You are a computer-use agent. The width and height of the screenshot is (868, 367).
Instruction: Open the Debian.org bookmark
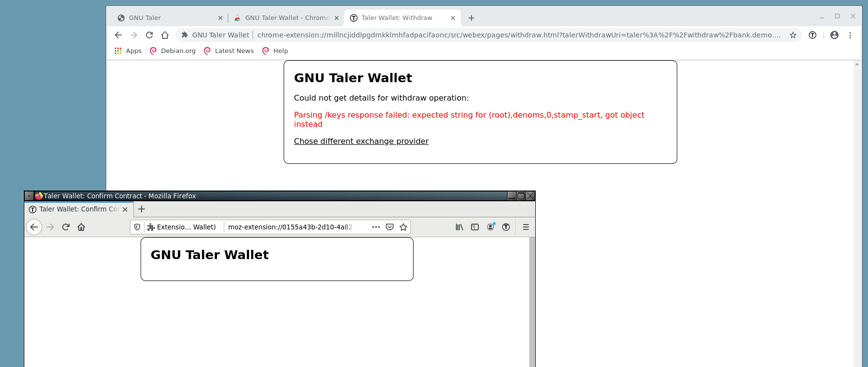click(173, 51)
